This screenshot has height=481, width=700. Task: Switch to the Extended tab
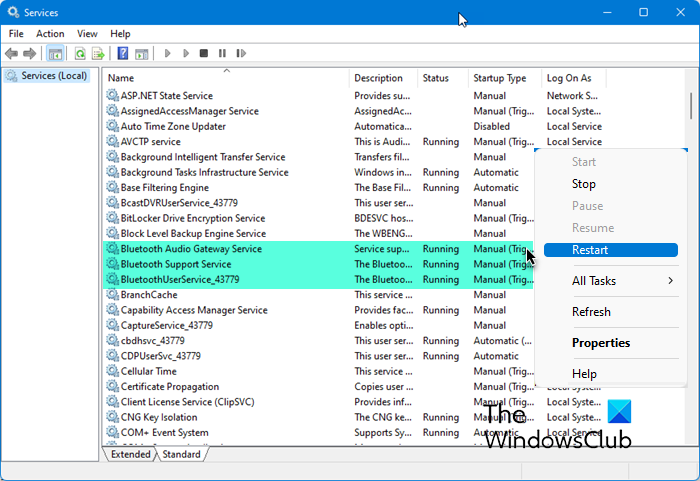(x=130, y=454)
